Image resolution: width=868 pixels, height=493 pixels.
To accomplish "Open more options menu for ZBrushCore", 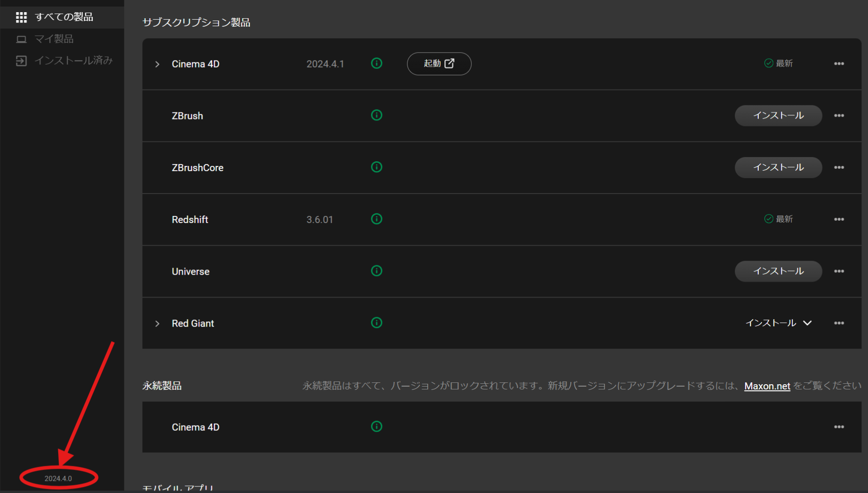I will (839, 168).
